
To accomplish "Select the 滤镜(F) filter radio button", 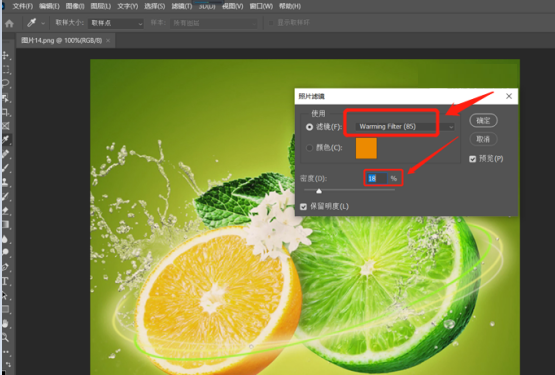I will click(x=309, y=127).
